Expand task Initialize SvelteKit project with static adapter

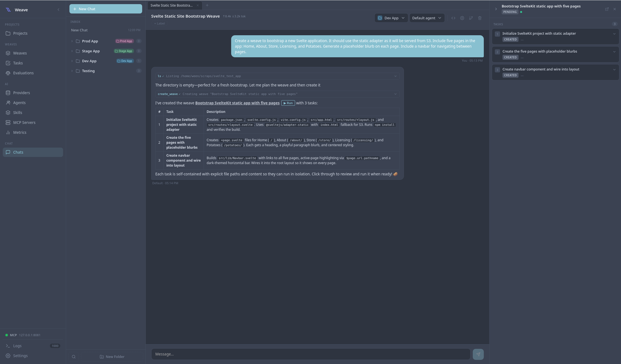(614, 34)
